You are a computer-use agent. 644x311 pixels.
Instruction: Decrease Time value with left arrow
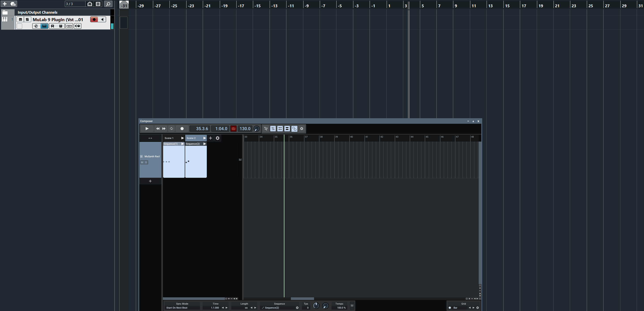223,308
